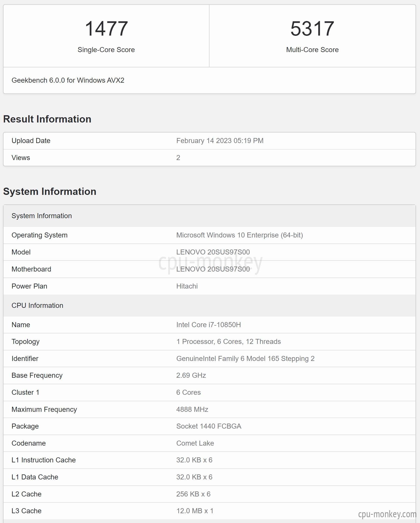
Task: Select the Intel Core i7-10850H value
Action: pyautogui.click(x=208, y=325)
